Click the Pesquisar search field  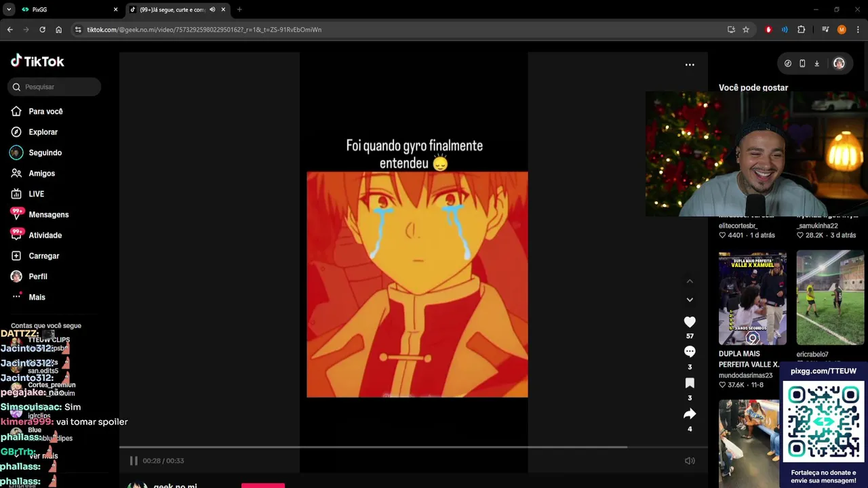click(x=55, y=87)
